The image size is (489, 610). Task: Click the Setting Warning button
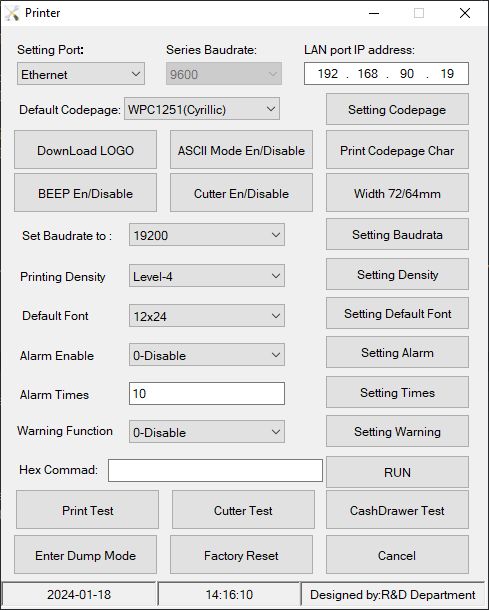(397, 431)
